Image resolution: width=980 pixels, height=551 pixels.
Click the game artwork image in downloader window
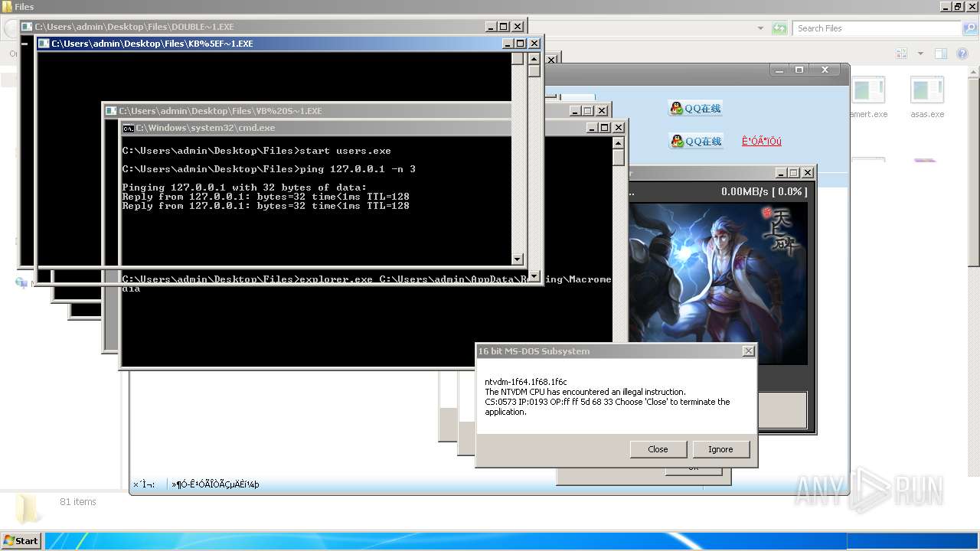pos(717,283)
